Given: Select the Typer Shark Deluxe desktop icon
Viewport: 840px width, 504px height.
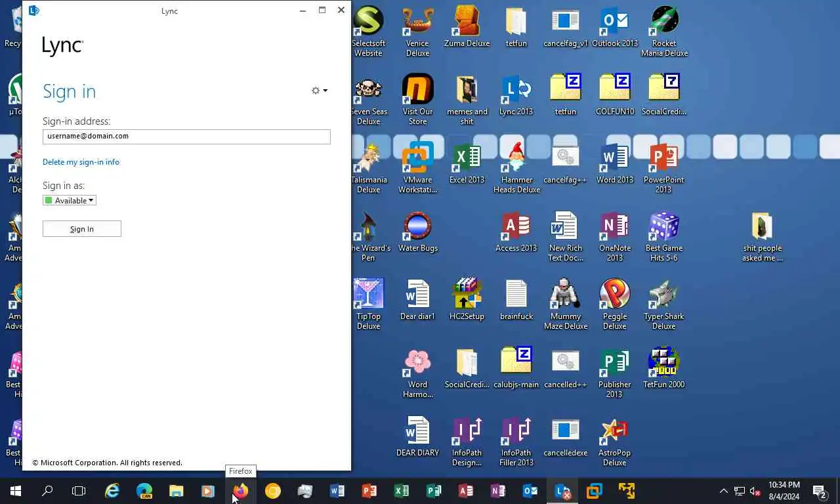Looking at the screenshot, I should click(x=664, y=304).
